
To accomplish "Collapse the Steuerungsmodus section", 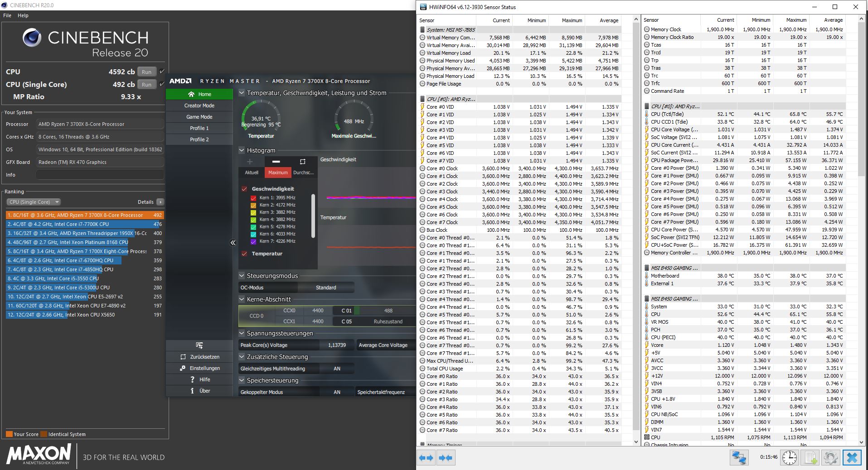I will pos(242,276).
